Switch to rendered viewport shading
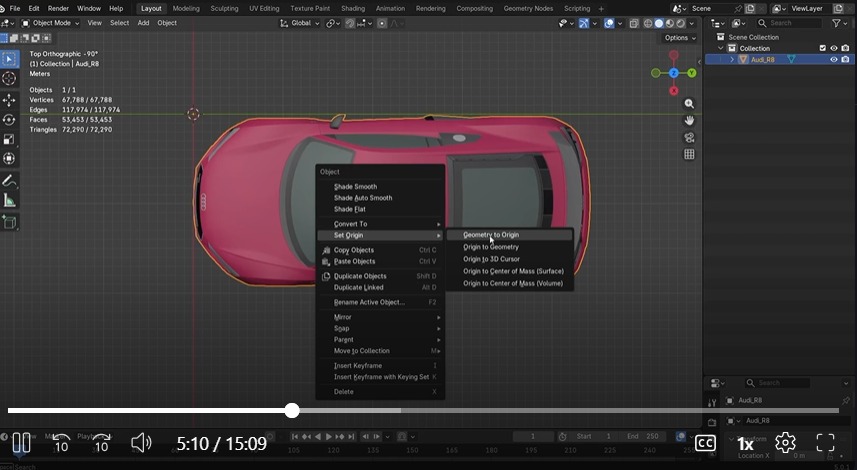This screenshot has height=470, width=857. click(680, 24)
